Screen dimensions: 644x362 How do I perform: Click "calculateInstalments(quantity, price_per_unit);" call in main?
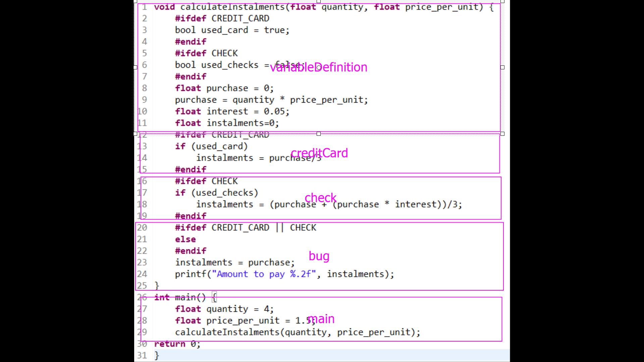tap(297, 332)
